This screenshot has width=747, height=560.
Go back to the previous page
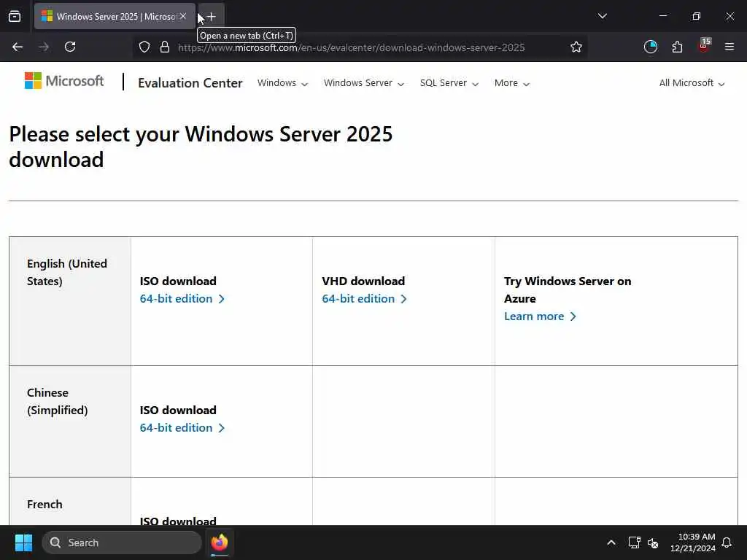click(18, 47)
